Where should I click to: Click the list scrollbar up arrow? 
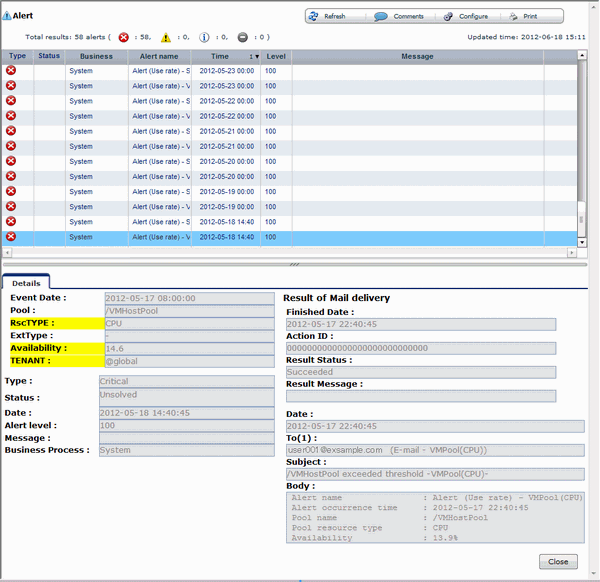(582, 55)
